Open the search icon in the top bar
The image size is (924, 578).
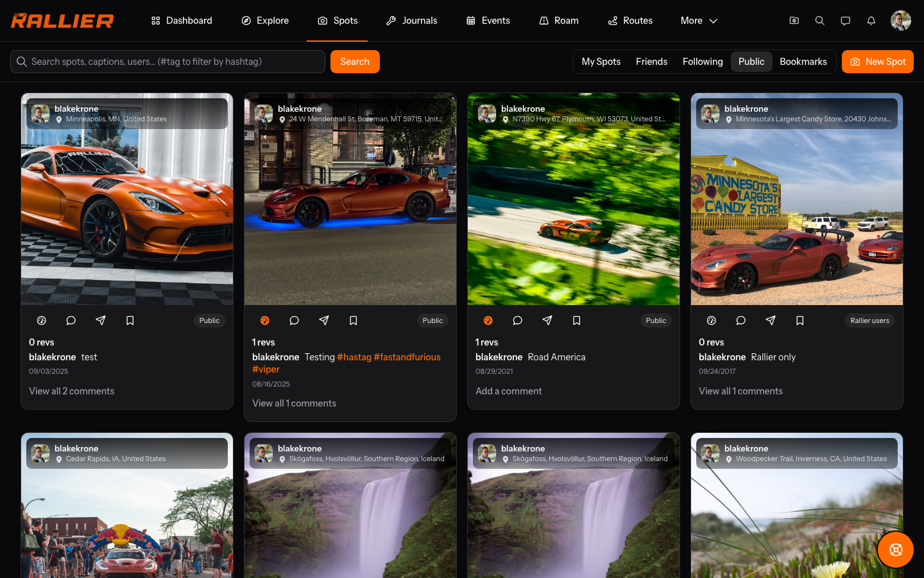[x=819, y=21]
